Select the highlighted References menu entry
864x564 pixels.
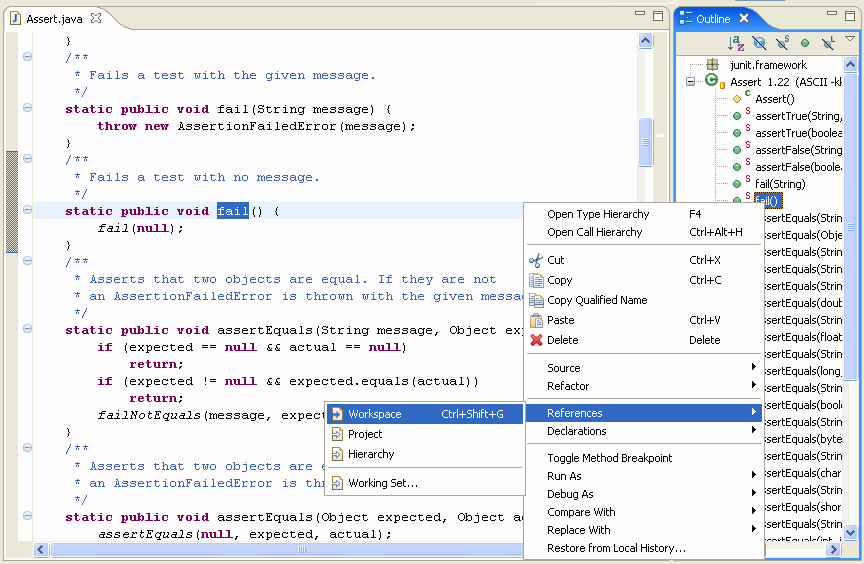tap(644, 413)
